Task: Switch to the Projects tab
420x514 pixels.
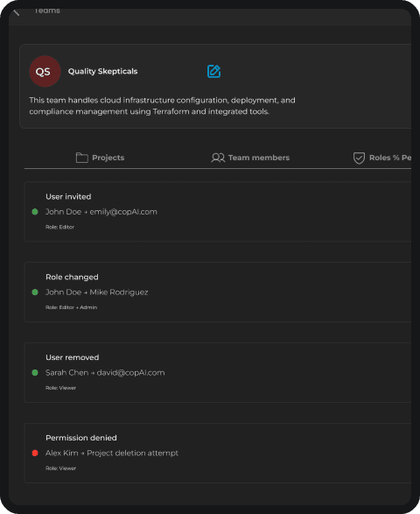Action: coord(100,158)
